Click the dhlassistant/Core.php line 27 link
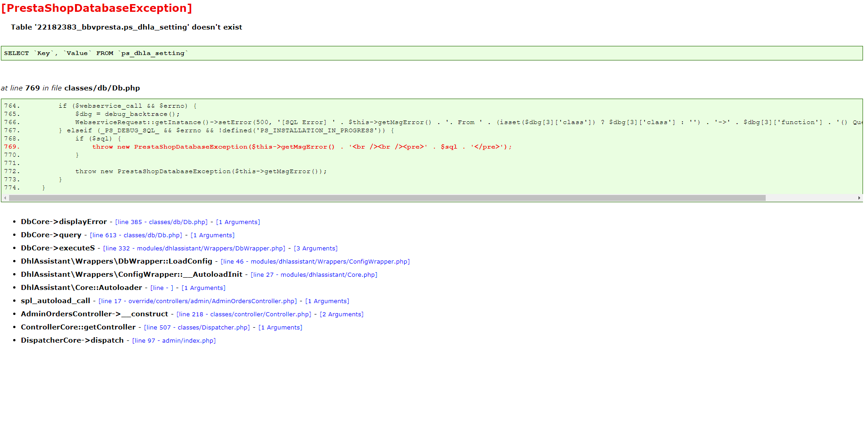Image resolution: width=868 pixels, height=434 pixels. pos(314,275)
